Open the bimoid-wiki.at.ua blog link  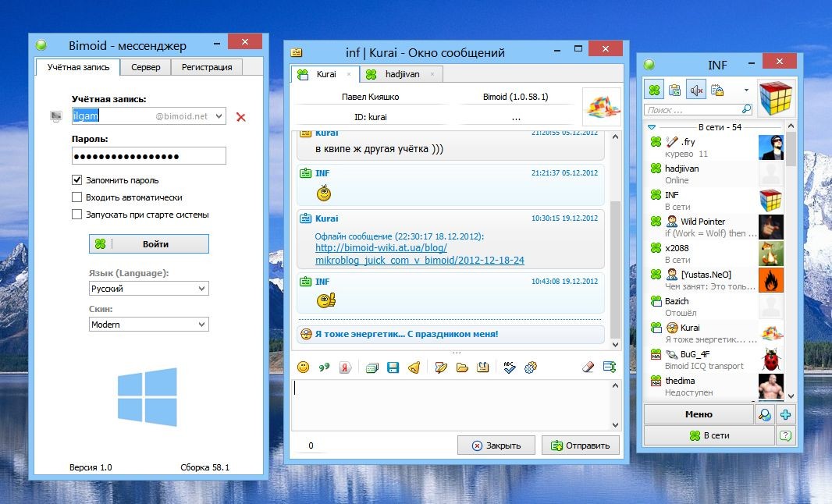click(x=381, y=248)
